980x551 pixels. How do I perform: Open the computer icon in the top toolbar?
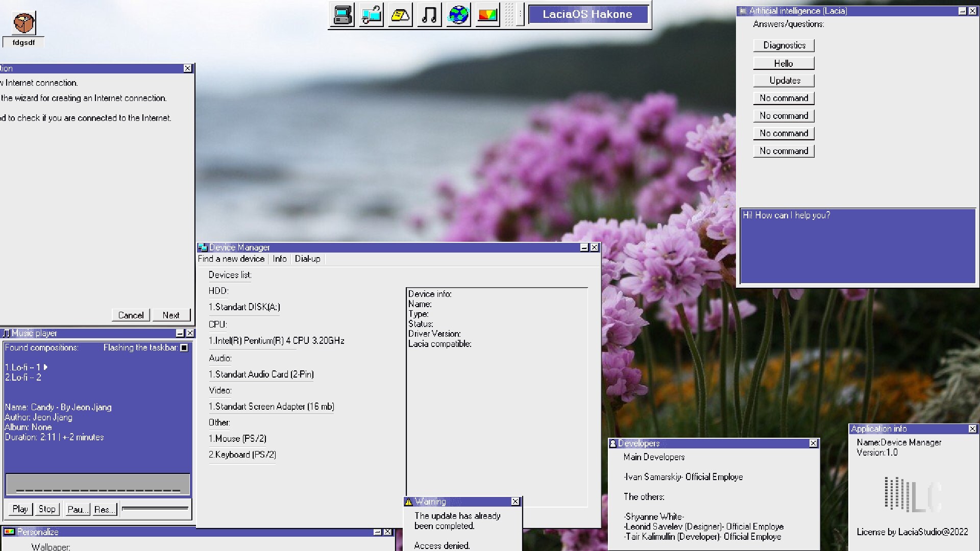click(342, 15)
